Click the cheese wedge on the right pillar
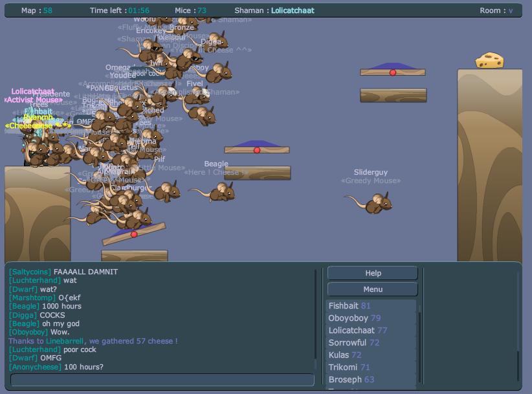 tap(489, 60)
